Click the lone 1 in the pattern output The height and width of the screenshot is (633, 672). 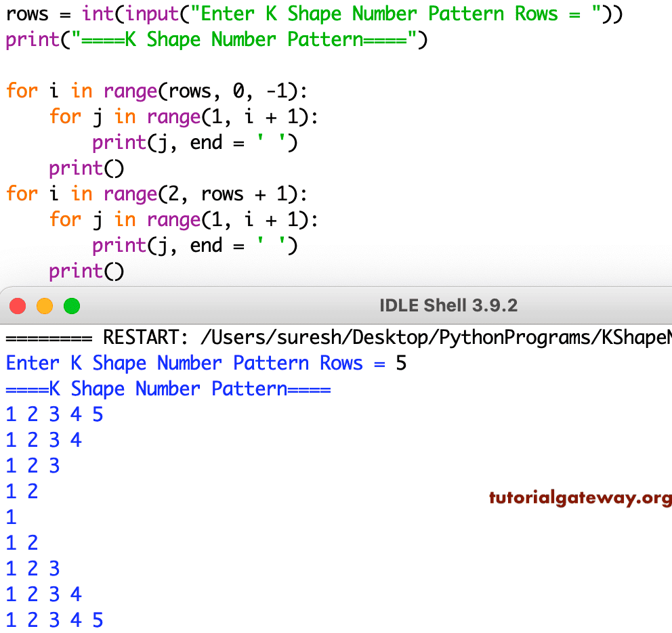click(10, 517)
